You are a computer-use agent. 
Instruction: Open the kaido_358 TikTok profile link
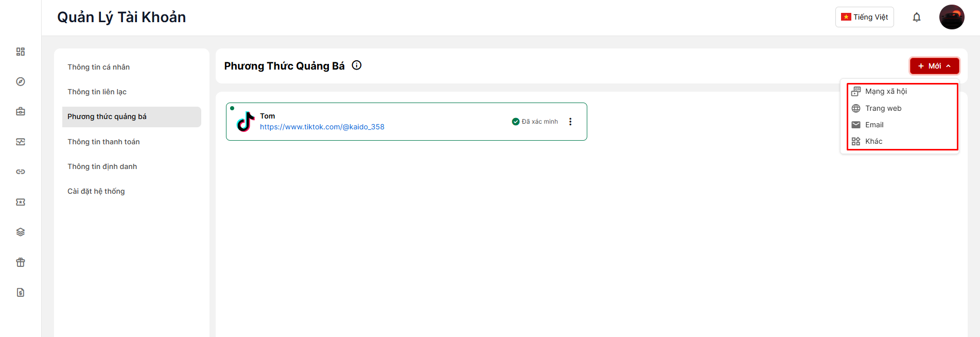pyautogui.click(x=322, y=127)
